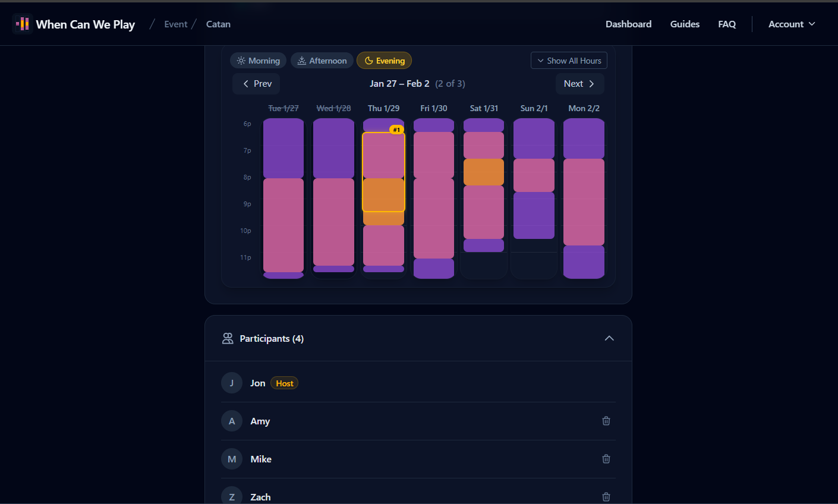Select the orange 8p block on Thu 1/29
Image resolution: width=838 pixels, height=504 pixels.
383,195
